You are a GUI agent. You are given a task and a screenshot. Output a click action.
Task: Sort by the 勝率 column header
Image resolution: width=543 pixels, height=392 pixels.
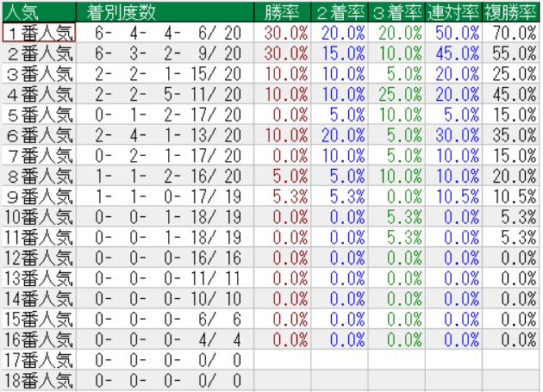point(282,12)
